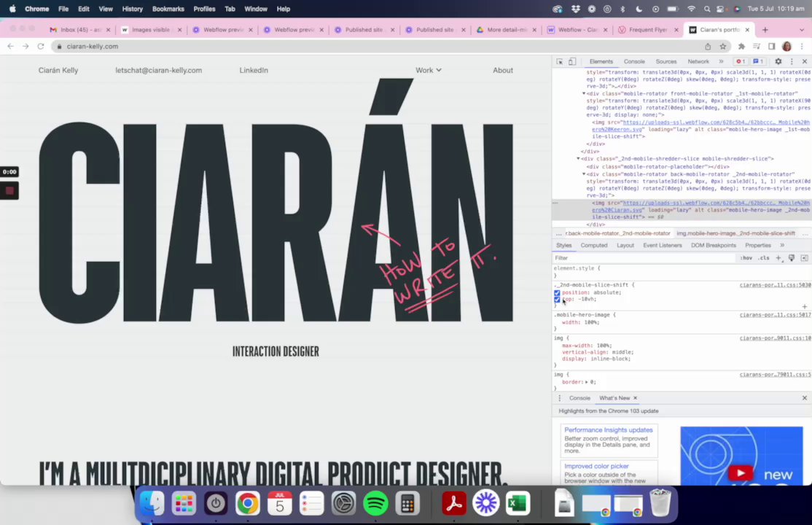Screen dimensions: 812x525
Task: Open Calculator from the Dock
Action: [x=407, y=502]
